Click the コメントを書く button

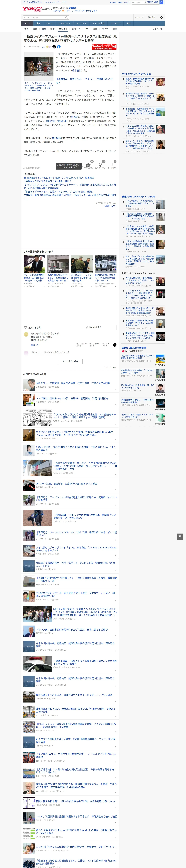93,327
